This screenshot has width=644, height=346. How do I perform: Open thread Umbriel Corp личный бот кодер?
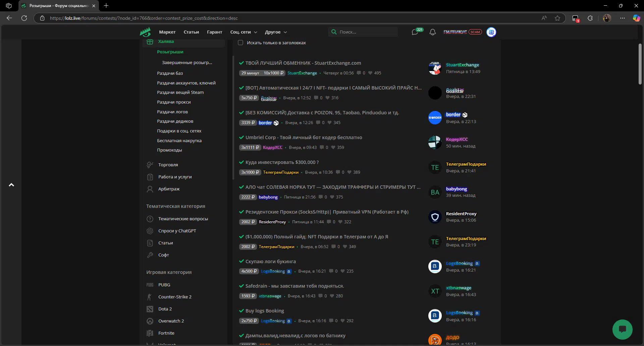click(304, 137)
